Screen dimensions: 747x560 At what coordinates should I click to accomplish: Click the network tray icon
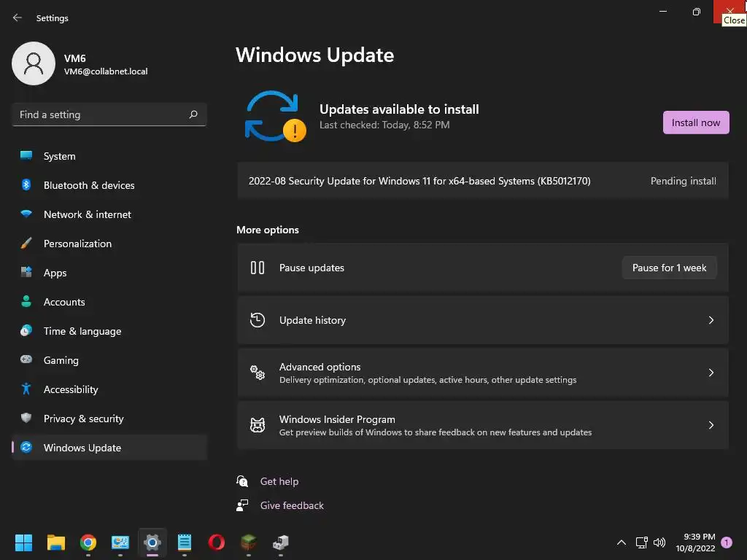pos(641,542)
